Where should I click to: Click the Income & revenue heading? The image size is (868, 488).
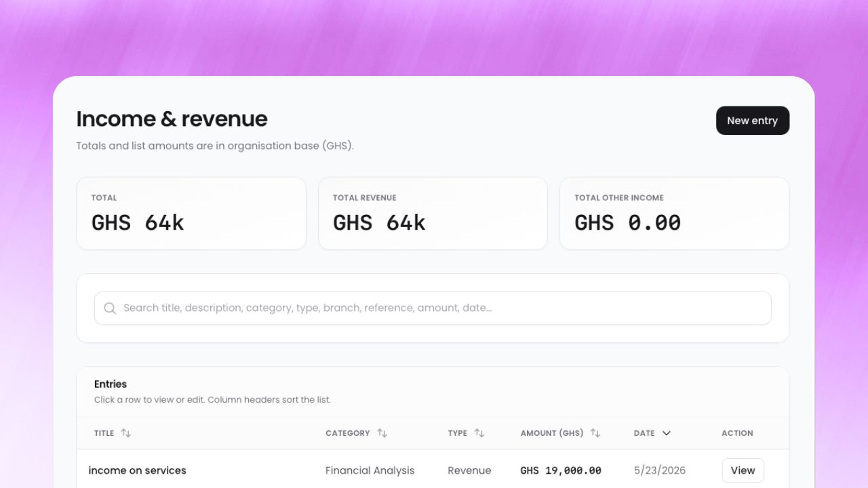172,119
